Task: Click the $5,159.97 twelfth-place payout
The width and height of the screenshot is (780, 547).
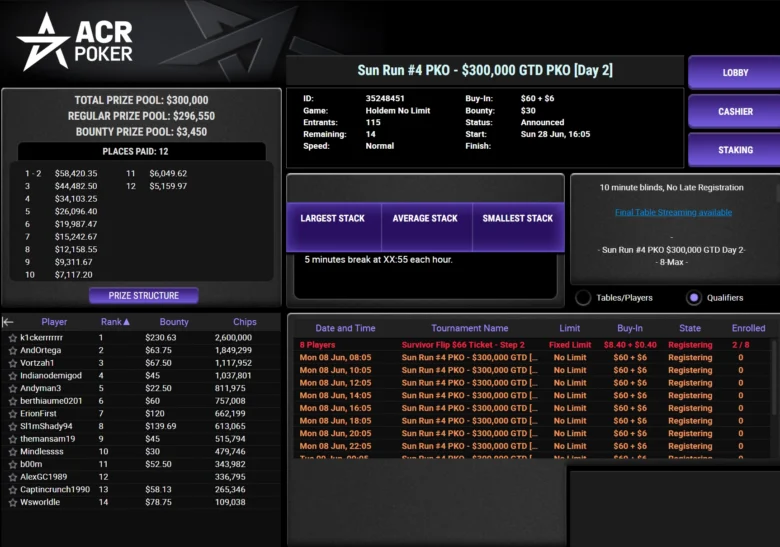Action: tap(168, 186)
